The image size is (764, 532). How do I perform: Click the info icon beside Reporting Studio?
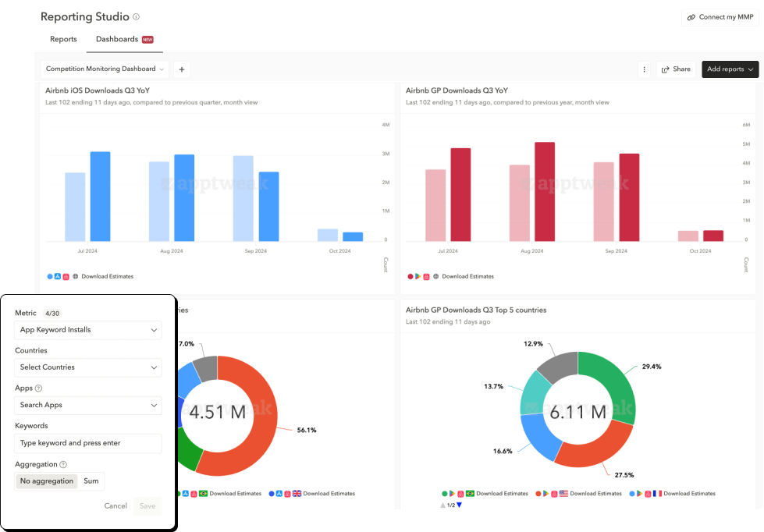(137, 16)
